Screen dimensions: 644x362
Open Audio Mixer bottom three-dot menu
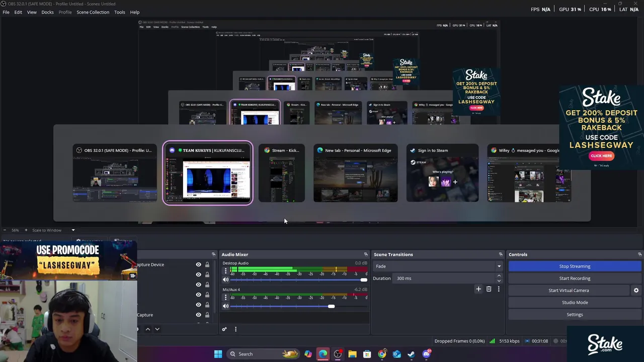(x=235, y=329)
